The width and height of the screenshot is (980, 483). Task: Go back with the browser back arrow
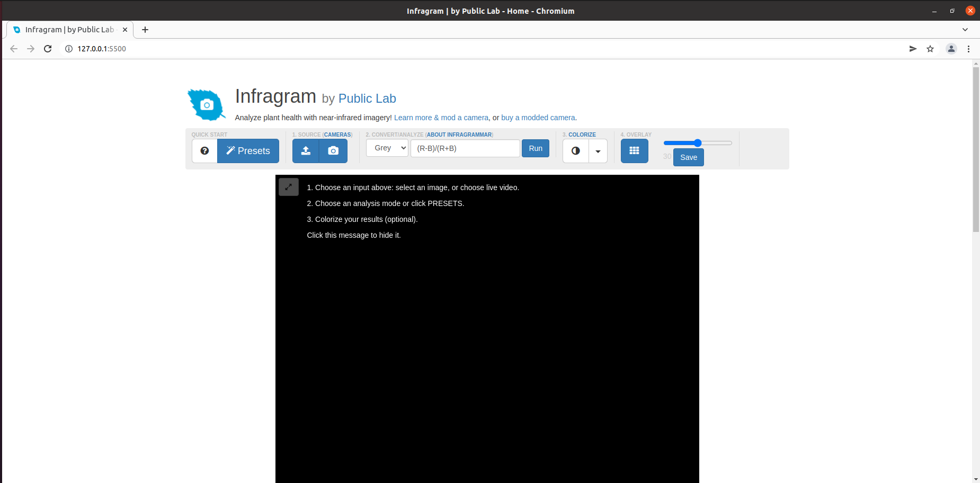14,49
